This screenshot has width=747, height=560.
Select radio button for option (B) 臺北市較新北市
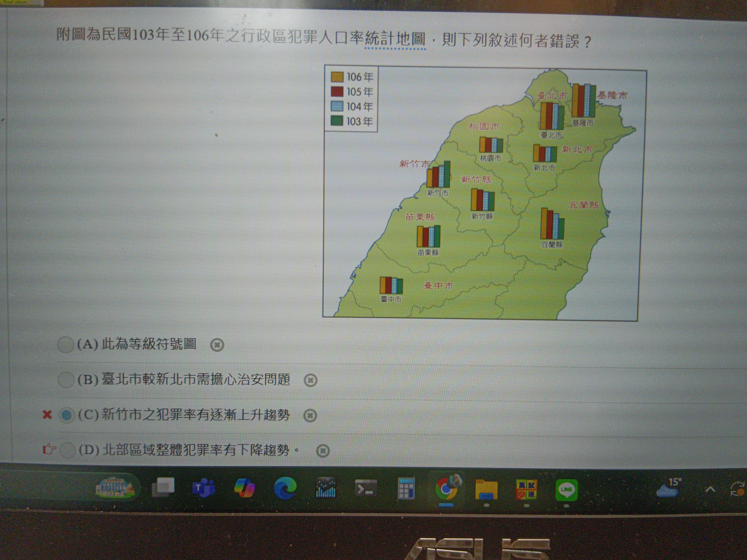coord(66,380)
